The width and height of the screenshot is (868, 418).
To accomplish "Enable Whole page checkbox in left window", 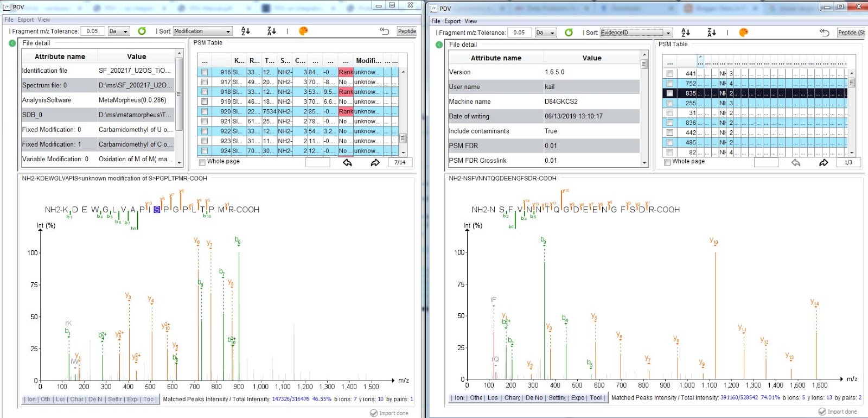I will pos(202,162).
